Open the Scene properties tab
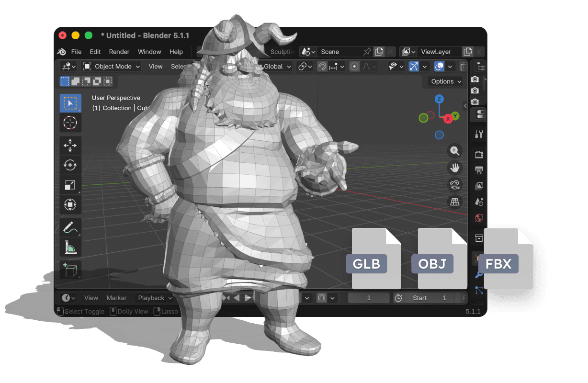588x383 pixels. pyautogui.click(x=479, y=202)
